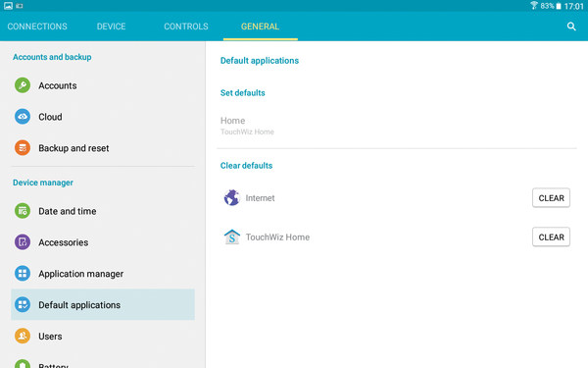The image size is (588, 368).
Task: Open Date and time settings
Action: click(x=103, y=211)
